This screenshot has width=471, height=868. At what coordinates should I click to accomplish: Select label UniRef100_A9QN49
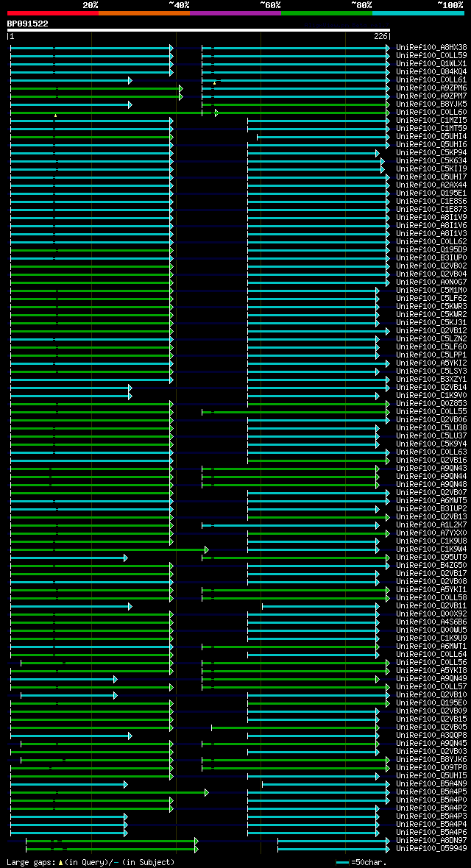click(432, 678)
